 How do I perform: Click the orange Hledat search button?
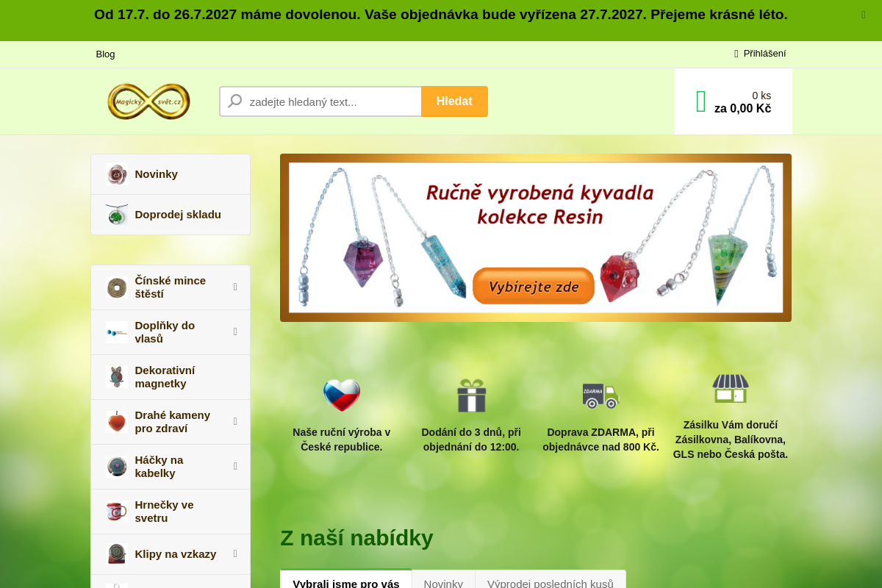[454, 101]
